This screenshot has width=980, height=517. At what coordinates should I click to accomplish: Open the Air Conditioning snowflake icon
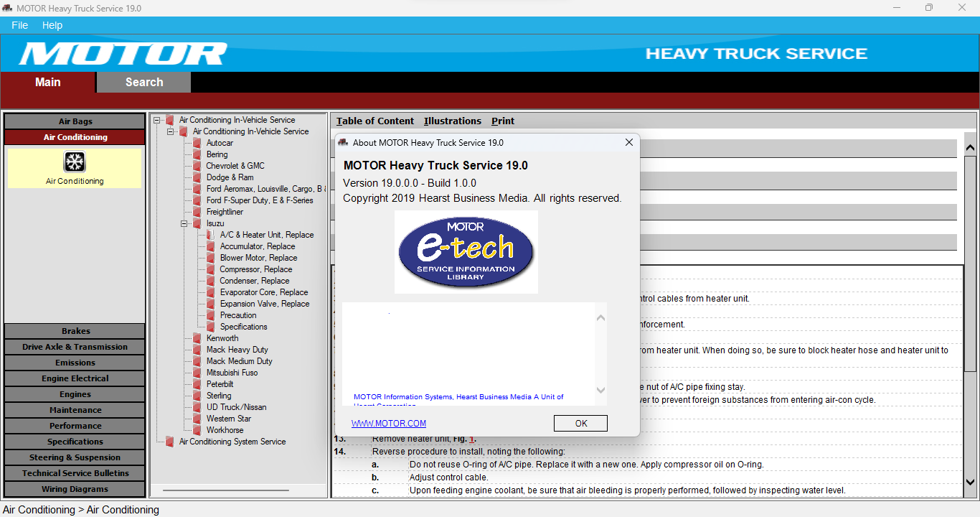click(x=75, y=162)
